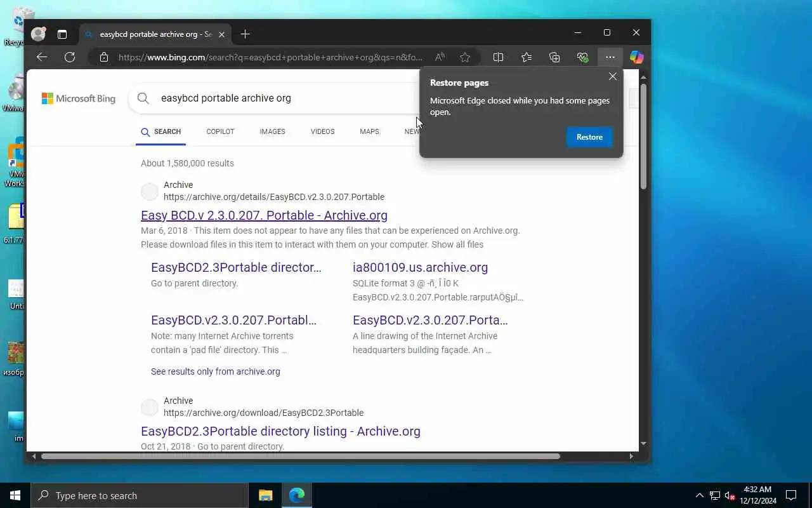Click the scroll right arrow of horizontal scrollbar
The image size is (812, 508).
coord(631,456)
